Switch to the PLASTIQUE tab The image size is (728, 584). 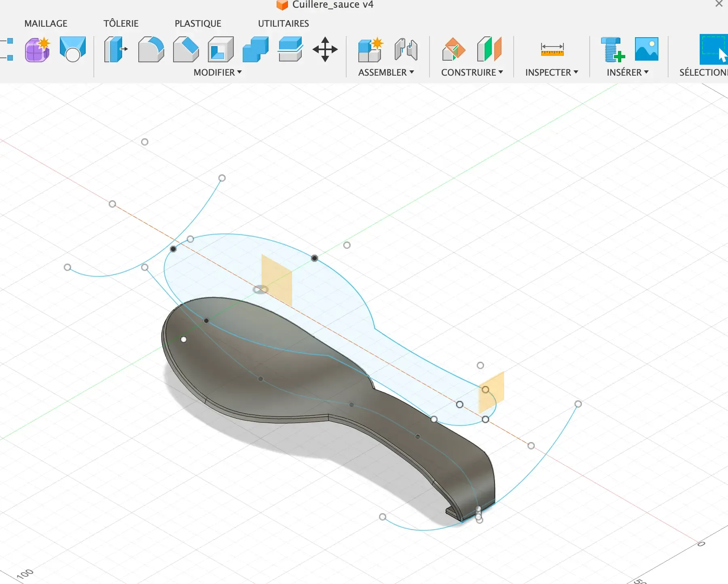point(198,23)
